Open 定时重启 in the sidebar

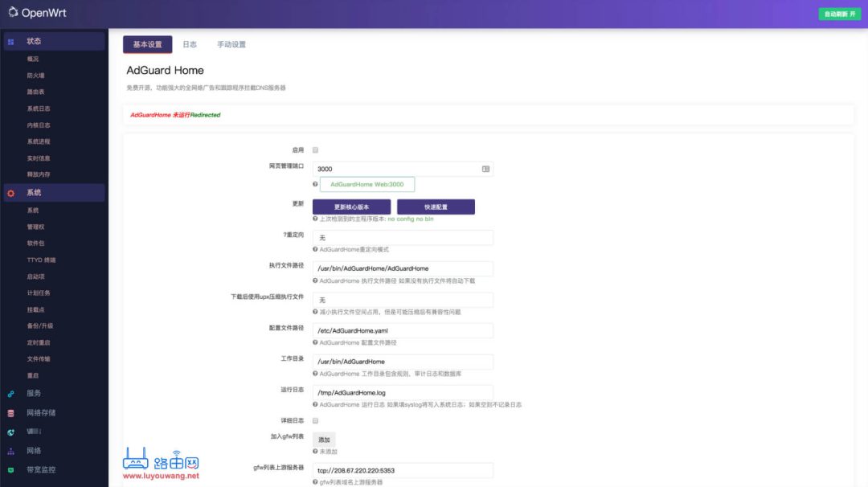(x=39, y=342)
